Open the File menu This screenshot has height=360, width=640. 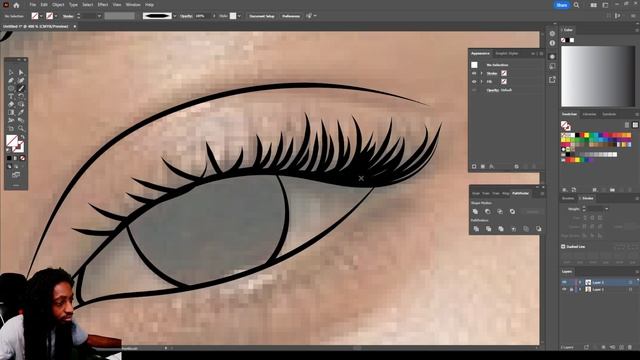33,5
